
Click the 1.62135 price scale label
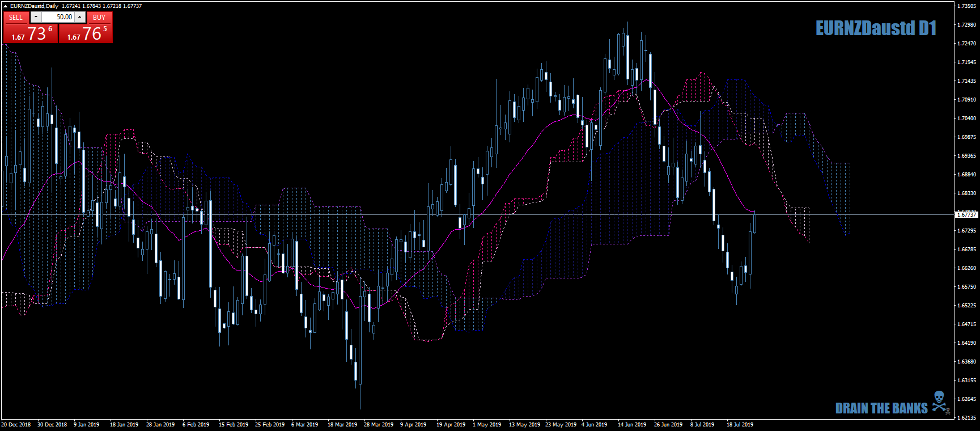[967, 417]
